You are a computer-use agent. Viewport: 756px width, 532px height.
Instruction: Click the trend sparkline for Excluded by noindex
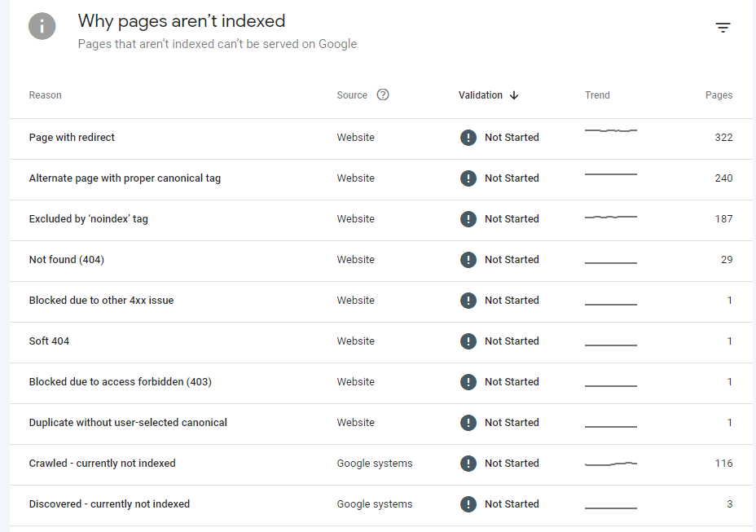click(610, 218)
